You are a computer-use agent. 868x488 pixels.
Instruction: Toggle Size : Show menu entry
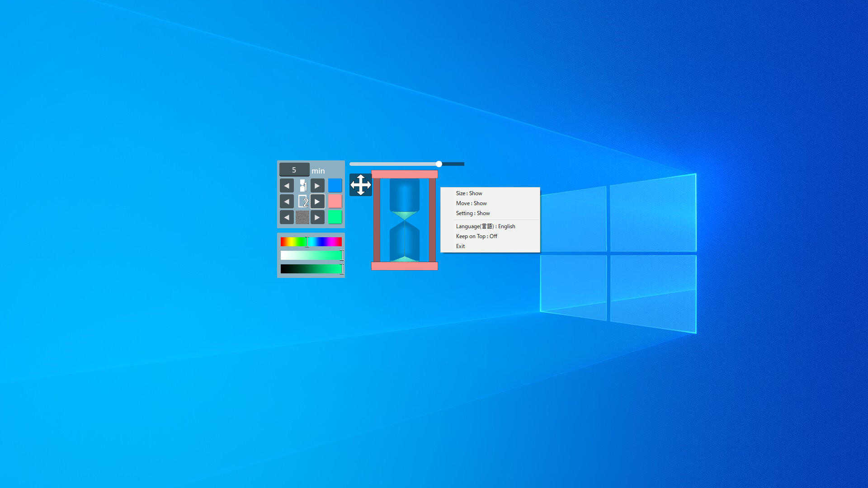coord(490,193)
